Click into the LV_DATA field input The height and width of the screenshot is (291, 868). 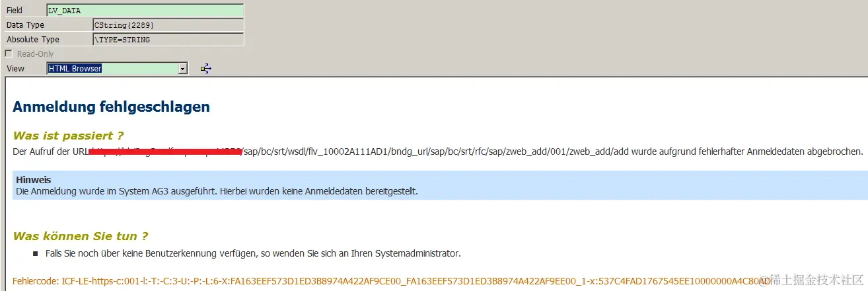[x=145, y=11]
